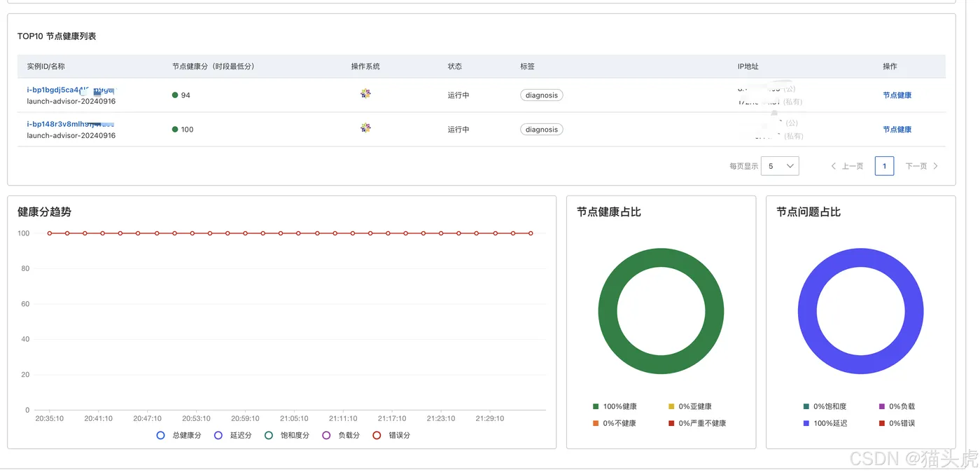Viewport: 980px width, 475px height.
Task: Toggle 错误分 series in trend legend
Action: 391,435
